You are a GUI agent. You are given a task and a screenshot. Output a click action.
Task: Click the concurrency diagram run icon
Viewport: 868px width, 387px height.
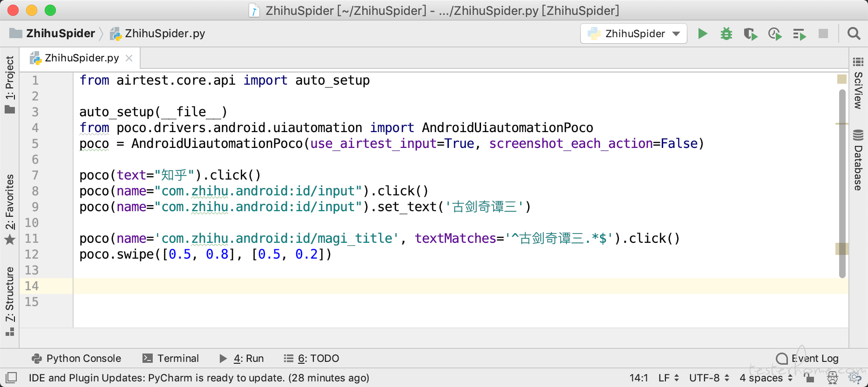[x=800, y=34]
